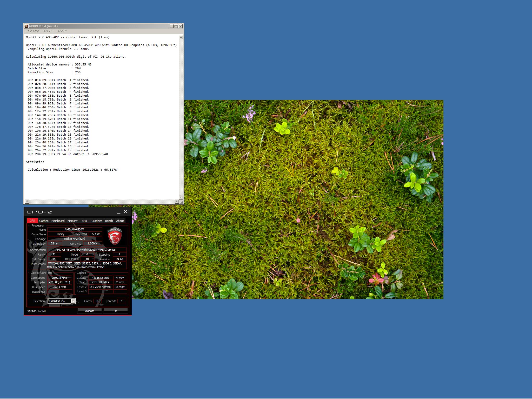Click the OK button in CPU-Z

(115, 311)
